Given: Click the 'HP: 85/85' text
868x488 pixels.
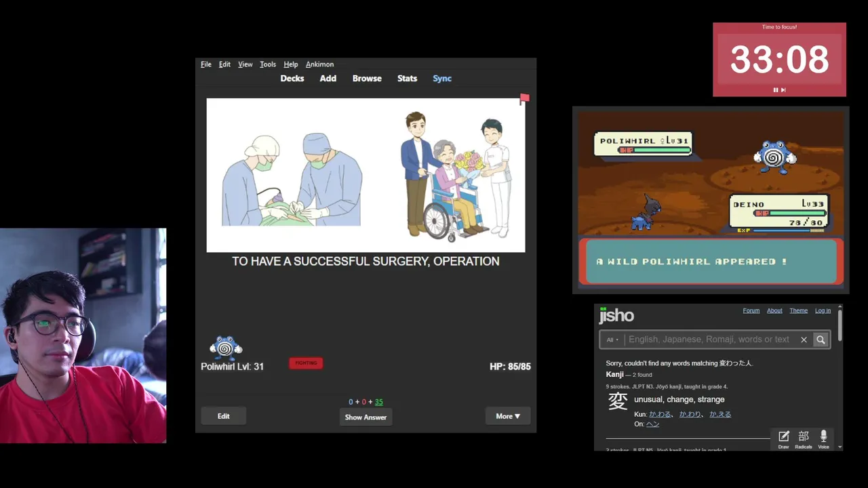Looking at the screenshot, I should coord(510,367).
